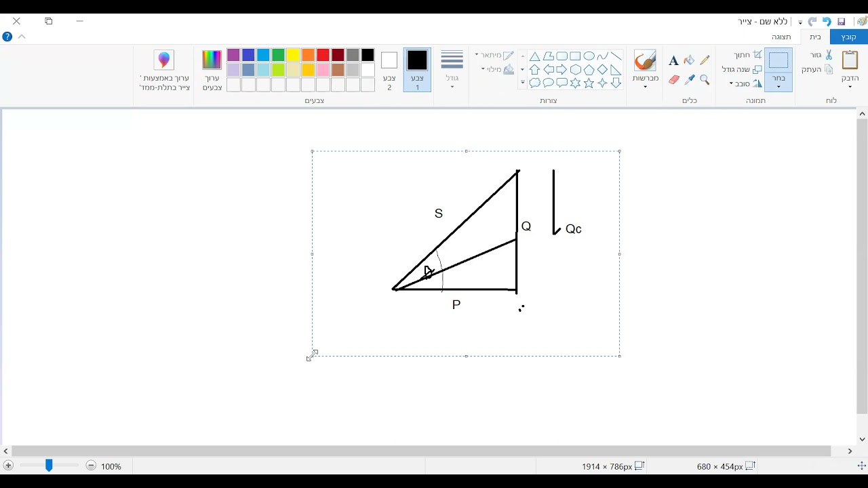Choose the Hexagon shape
Image resolution: width=868 pixels, height=488 pixels.
pyautogui.click(x=575, y=70)
